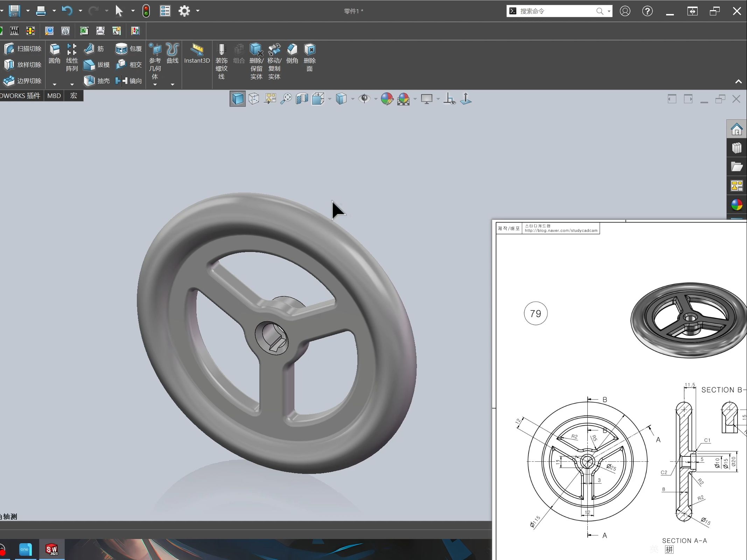Click the drawing reference image number 79
Image resolution: width=747 pixels, height=560 pixels.
click(536, 314)
